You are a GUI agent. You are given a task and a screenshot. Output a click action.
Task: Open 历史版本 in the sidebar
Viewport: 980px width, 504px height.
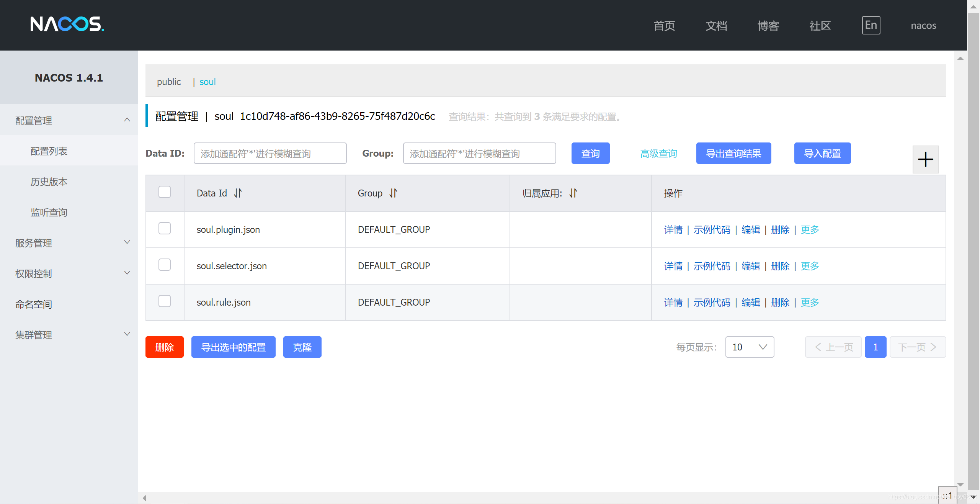49,182
